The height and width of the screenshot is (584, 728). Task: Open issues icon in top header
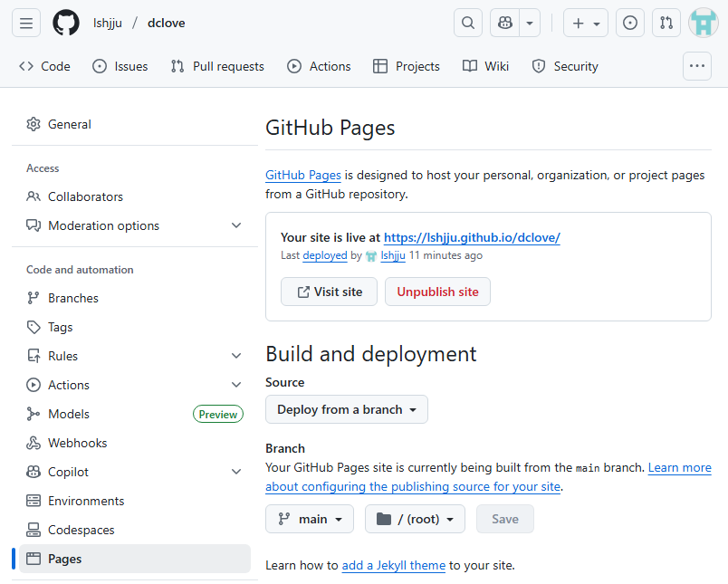pyautogui.click(x=630, y=23)
